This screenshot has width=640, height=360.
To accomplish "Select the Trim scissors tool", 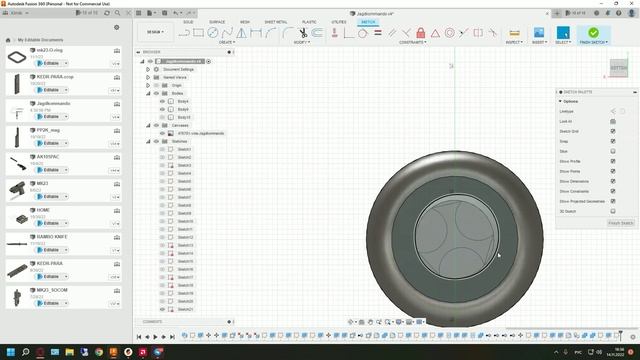I will (x=303, y=33).
